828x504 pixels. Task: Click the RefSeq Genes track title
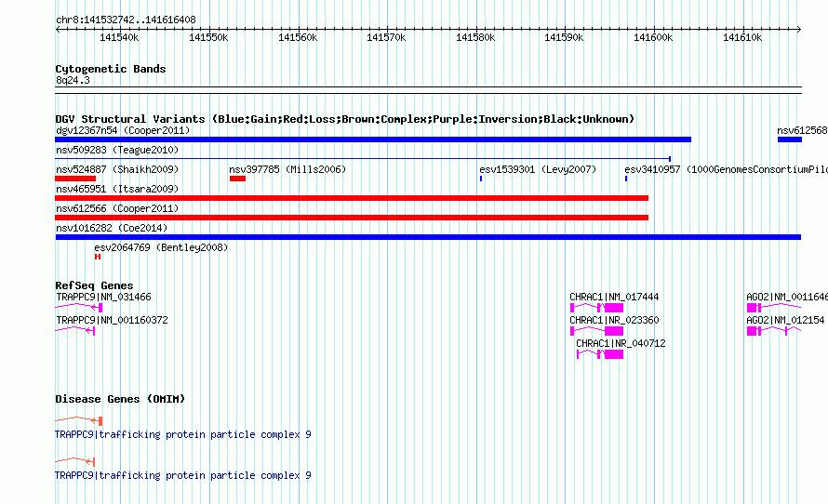pyautogui.click(x=94, y=285)
